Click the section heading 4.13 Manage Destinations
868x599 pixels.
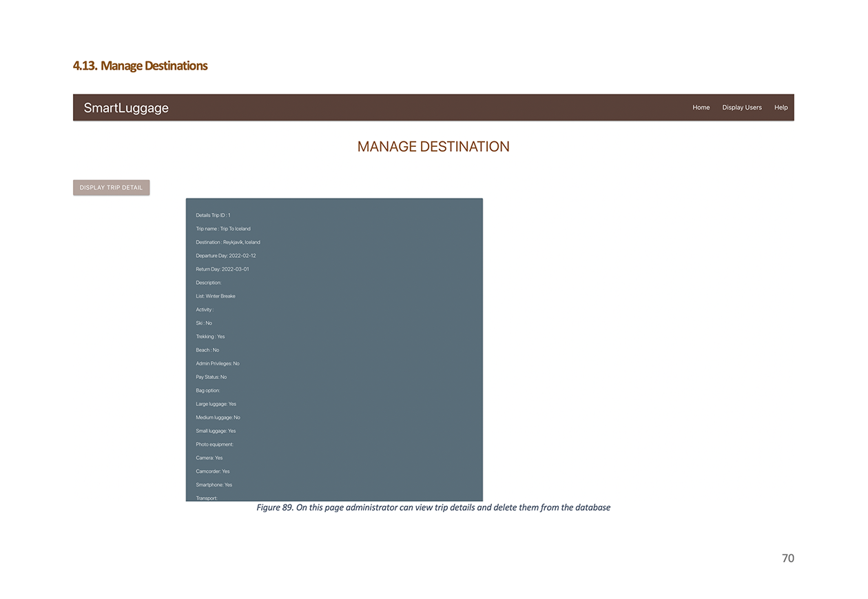tap(140, 65)
